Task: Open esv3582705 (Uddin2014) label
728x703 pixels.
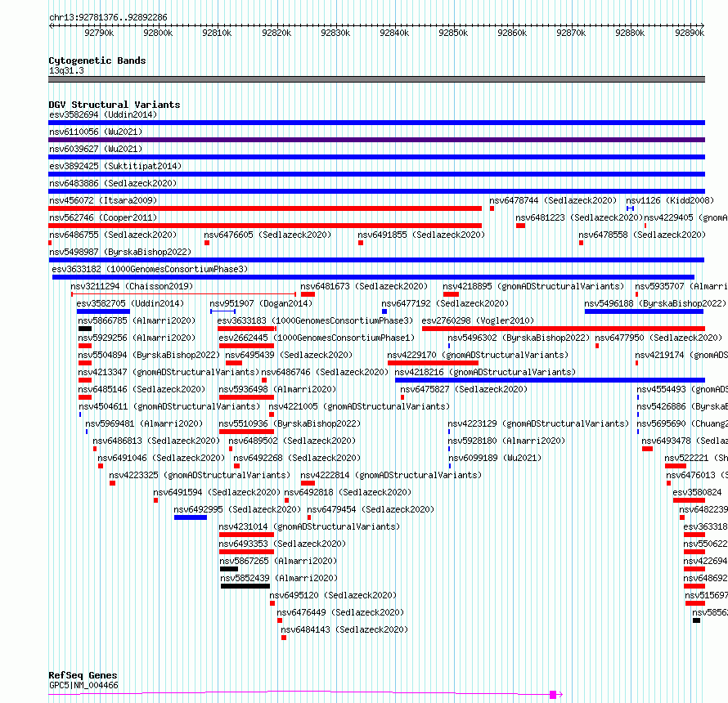Action: pos(130,303)
